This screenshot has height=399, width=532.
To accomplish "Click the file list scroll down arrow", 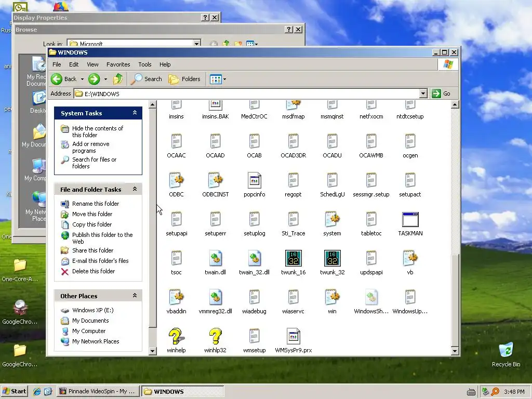I will pyautogui.click(x=455, y=351).
